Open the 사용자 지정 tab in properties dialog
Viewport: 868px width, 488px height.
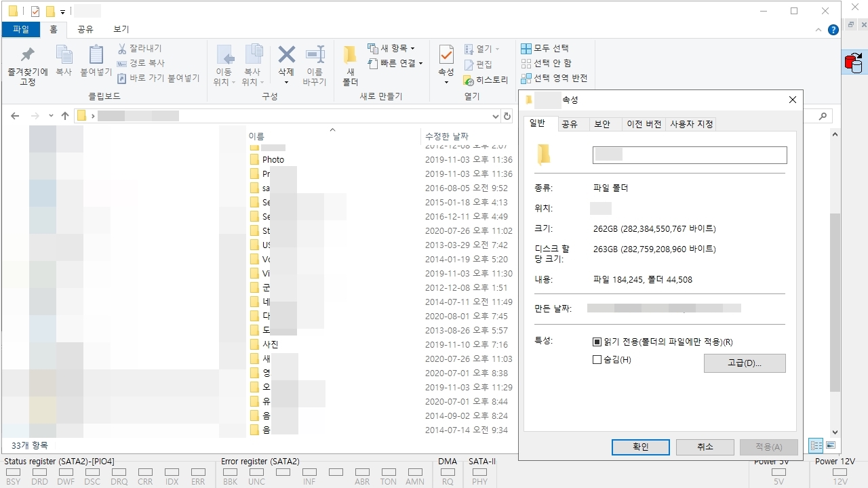click(x=692, y=124)
